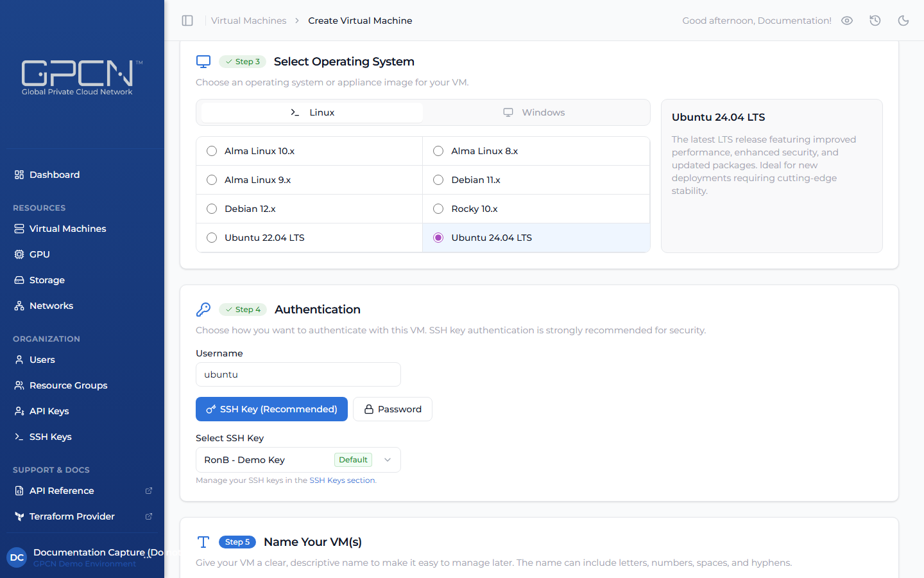Click the Step 5 badge
924x578 pixels.
coord(237,542)
